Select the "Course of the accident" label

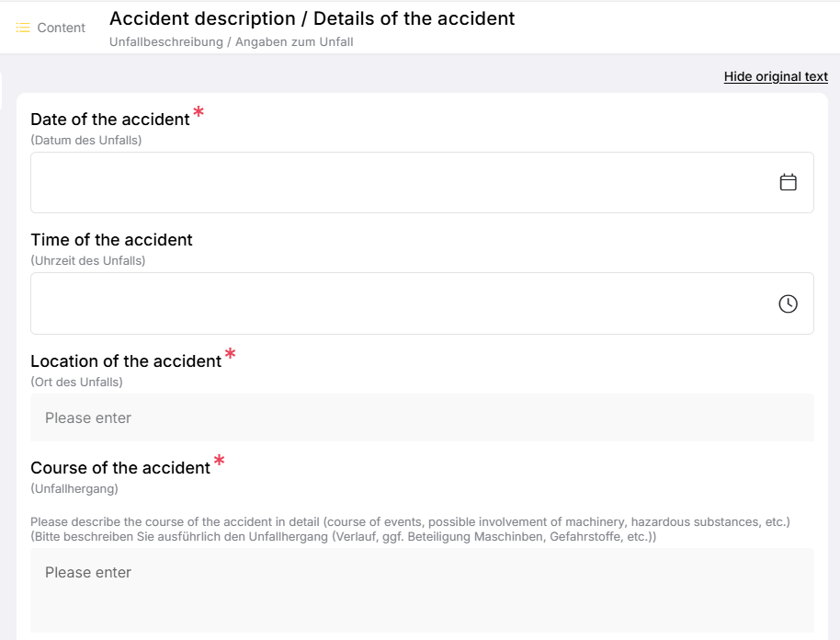pos(120,468)
